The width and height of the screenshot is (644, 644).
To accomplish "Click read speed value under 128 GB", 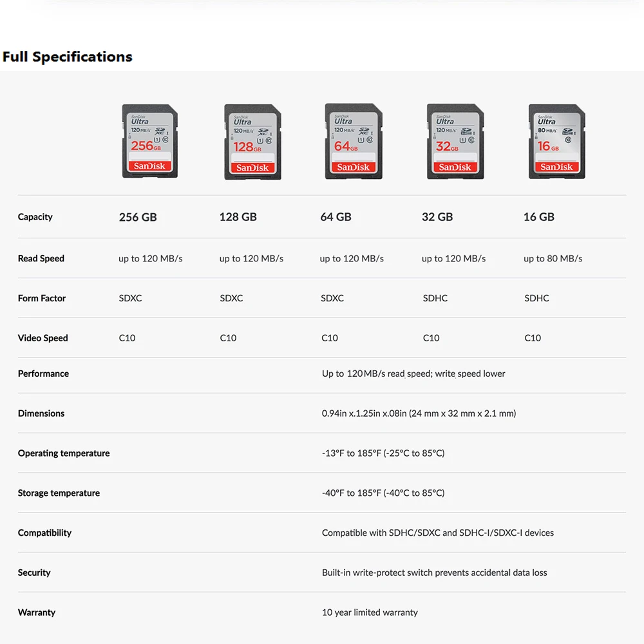I will (x=251, y=258).
